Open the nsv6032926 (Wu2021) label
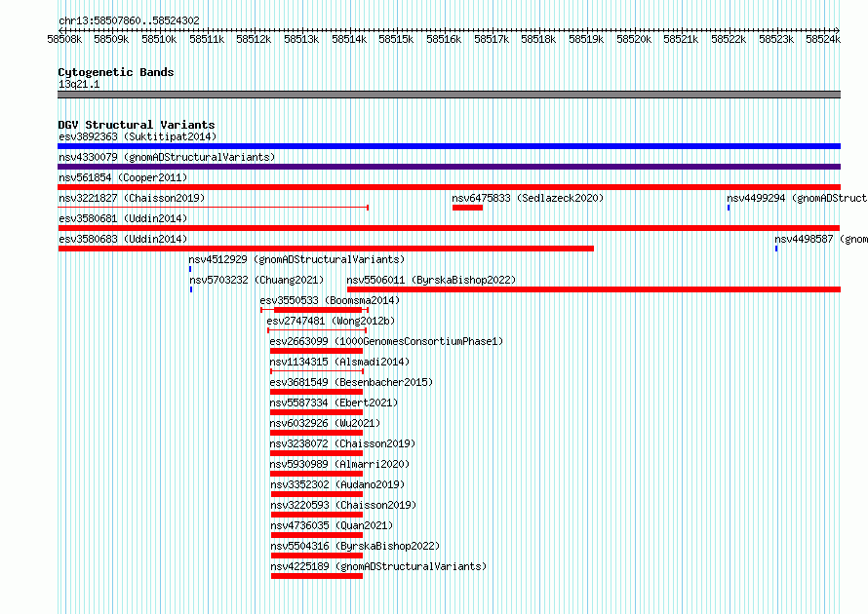Viewport: 868px width, 614px height. pyautogui.click(x=325, y=423)
